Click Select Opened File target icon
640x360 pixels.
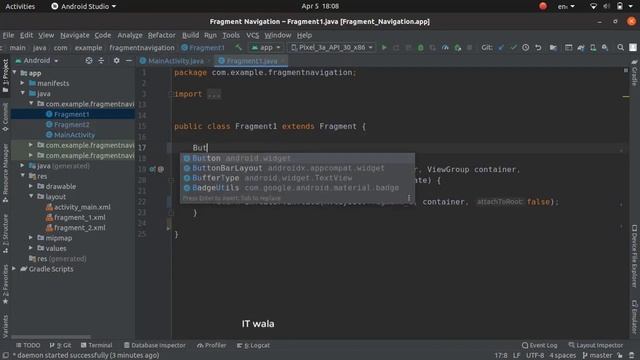click(x=89, y=60)
